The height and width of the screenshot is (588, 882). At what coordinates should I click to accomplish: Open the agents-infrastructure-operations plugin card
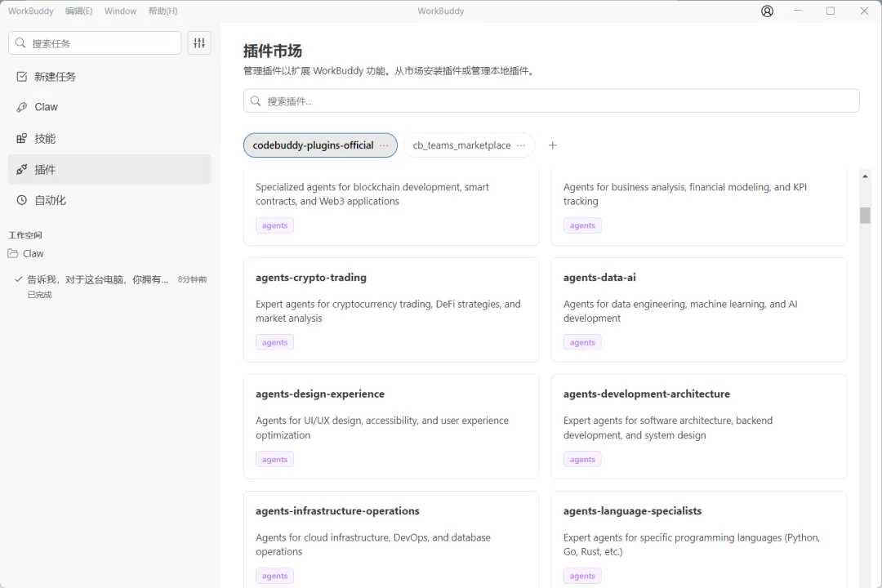[391, 540]
